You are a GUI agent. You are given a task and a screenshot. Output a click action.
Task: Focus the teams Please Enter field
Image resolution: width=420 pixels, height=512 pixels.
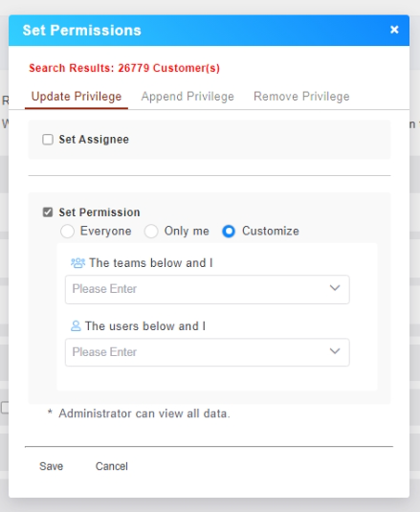[208, 290]
